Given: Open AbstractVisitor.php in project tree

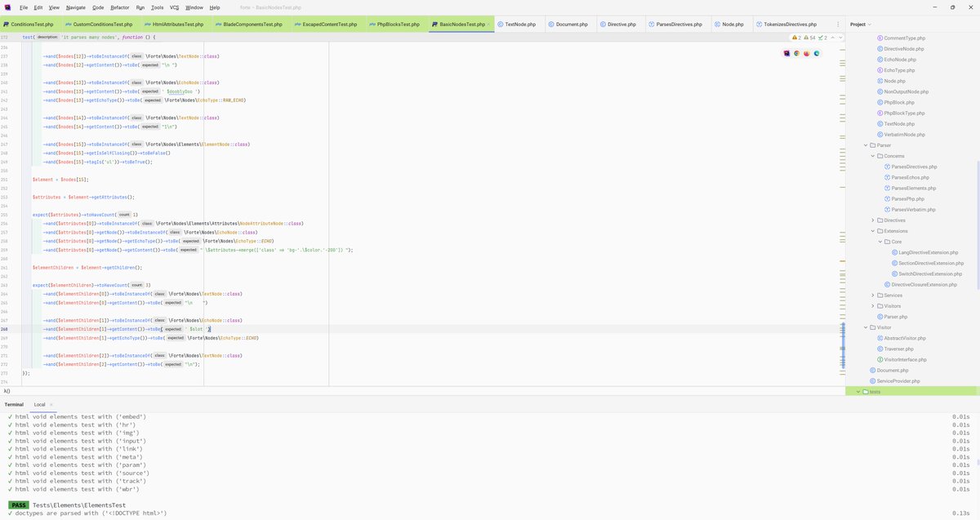Looking at the screenshot, I should (x=905, y=338).
